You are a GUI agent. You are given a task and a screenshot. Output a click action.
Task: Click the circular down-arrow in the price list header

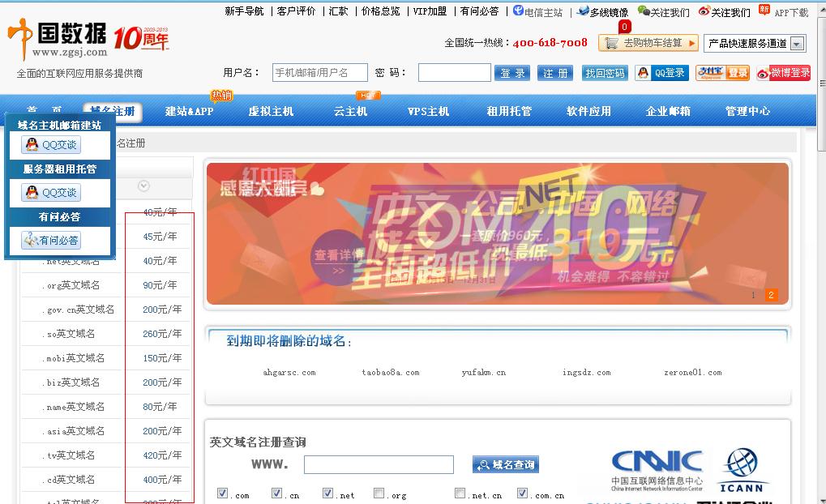click(143, 186)
